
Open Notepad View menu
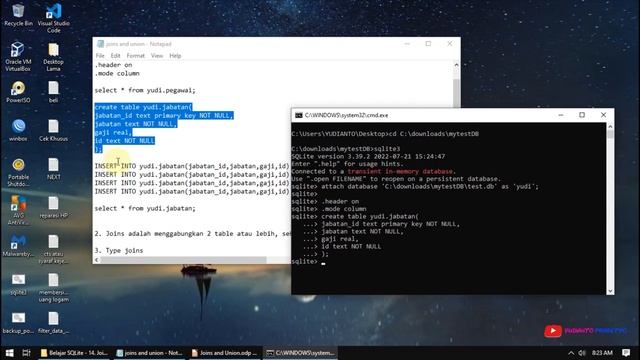click(x=157, y=56)
